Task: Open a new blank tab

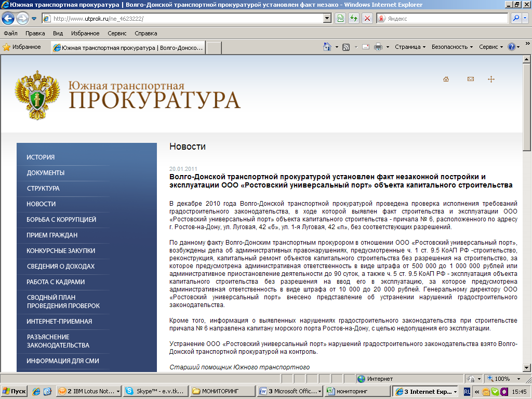Action: [214, 48]
